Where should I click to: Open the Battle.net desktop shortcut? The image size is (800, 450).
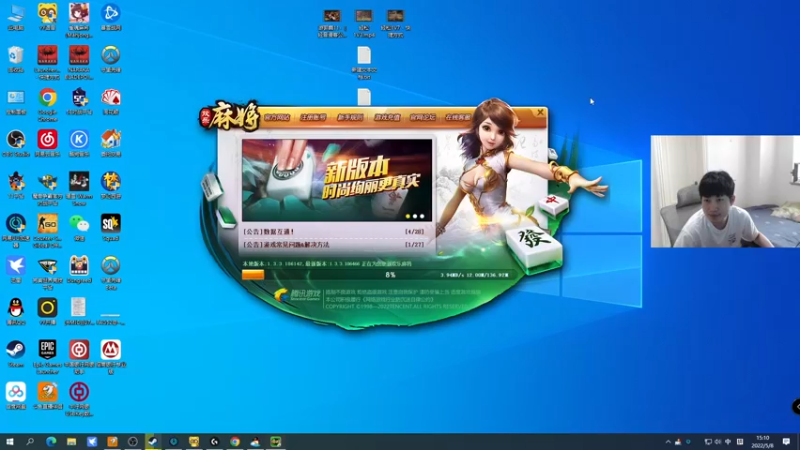pyautogui.click(x=111, y=14)
